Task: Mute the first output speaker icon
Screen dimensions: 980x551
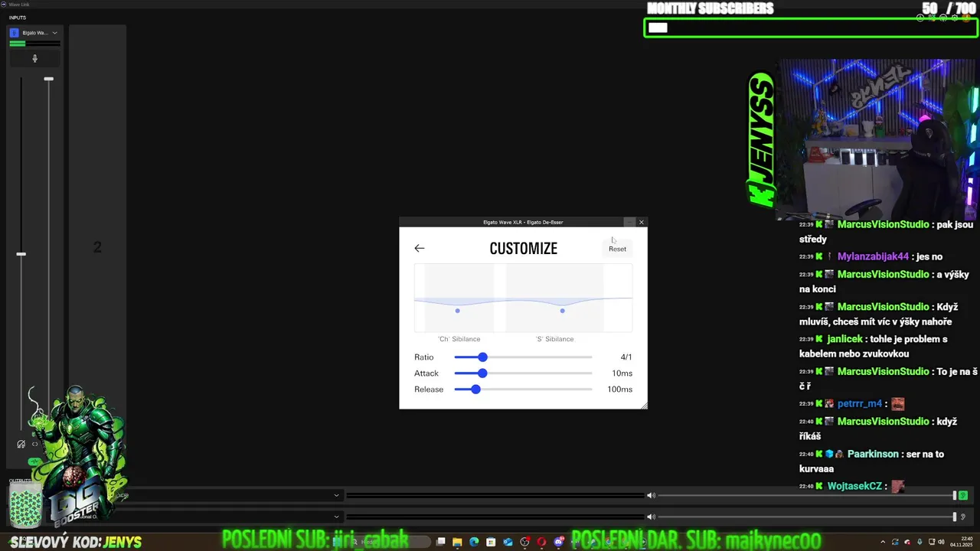Action: [651, 495]
